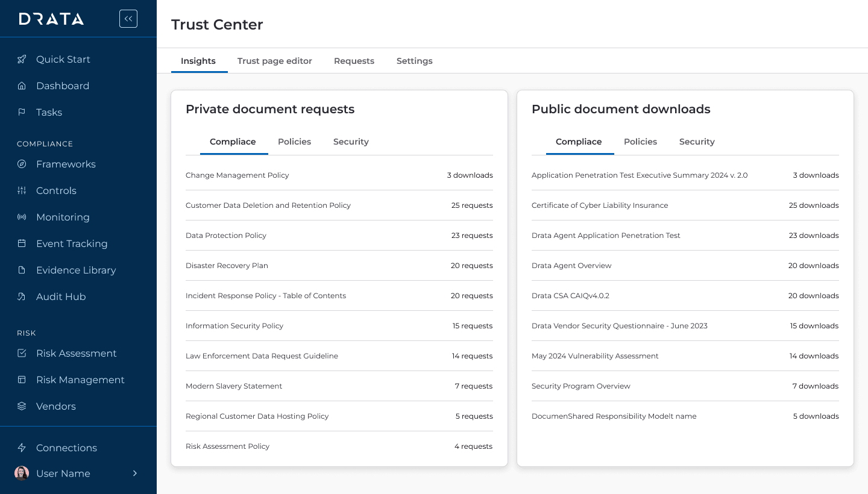This screenshot has width=868, height=494.
Task: Open the Requests tab
Action: (x=354, y=61)
